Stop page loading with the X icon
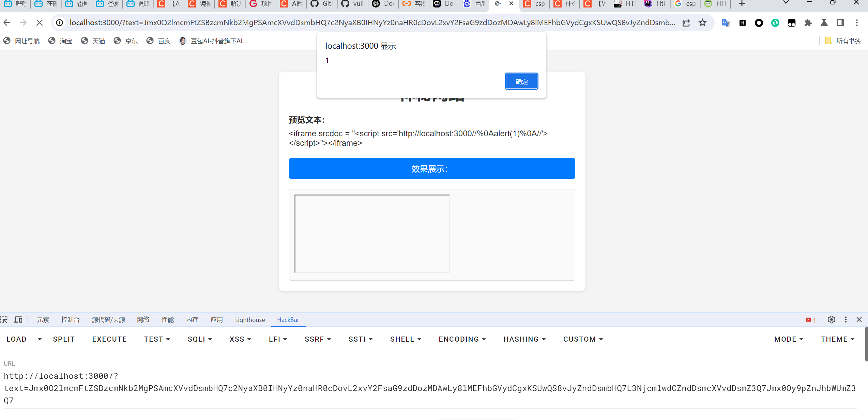The height and width of the screenshot is (420, 868). (x=40, y=23)
